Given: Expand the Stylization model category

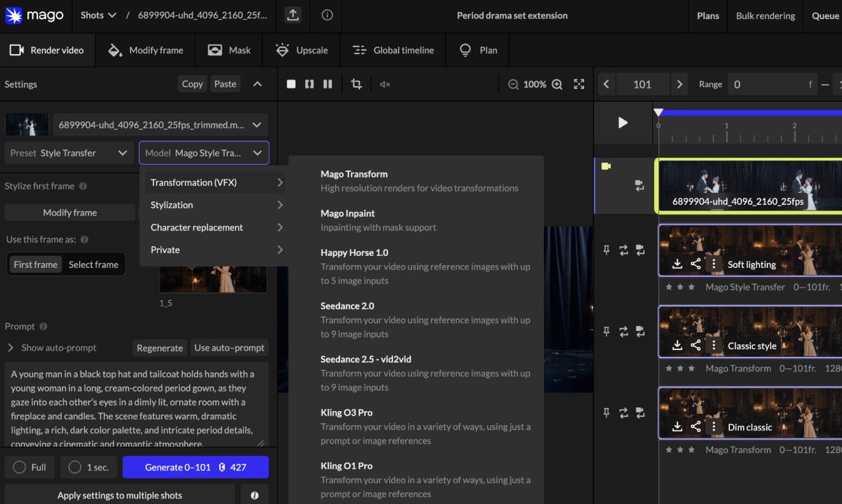Looking at the screenshot, I should coord(217,205).
